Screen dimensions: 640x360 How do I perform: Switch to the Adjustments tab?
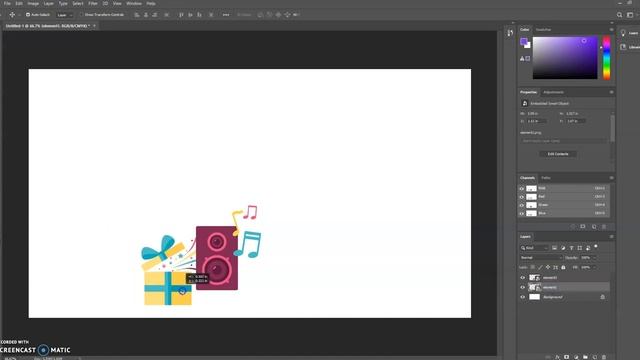pyautogui.click(x=553, y=92)
